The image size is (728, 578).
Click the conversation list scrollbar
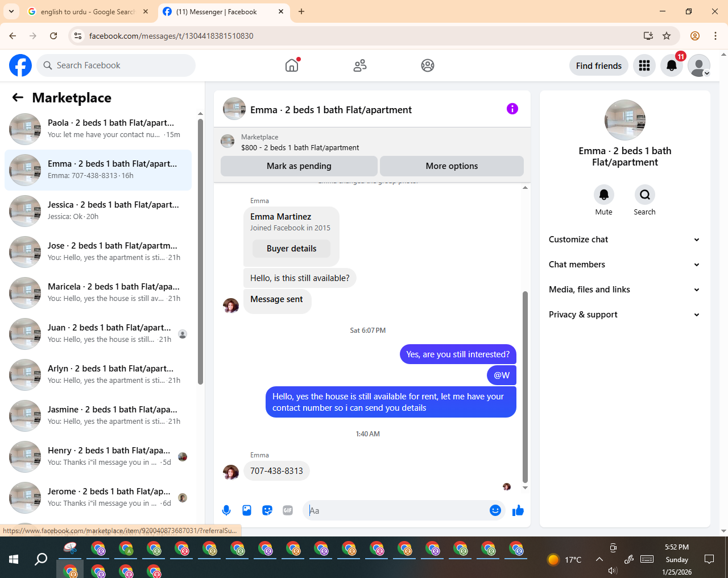click(200, 251)
